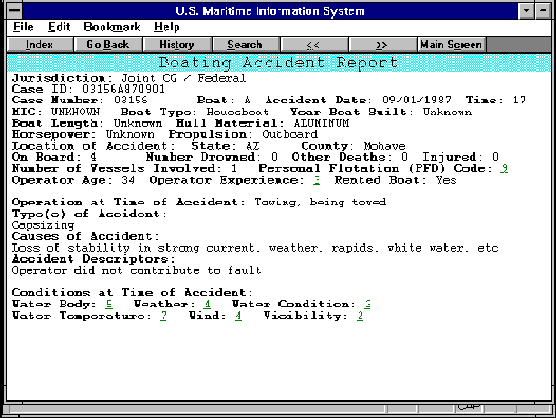Follow the Wind code link
556x418 pixels.
(238, 316)
